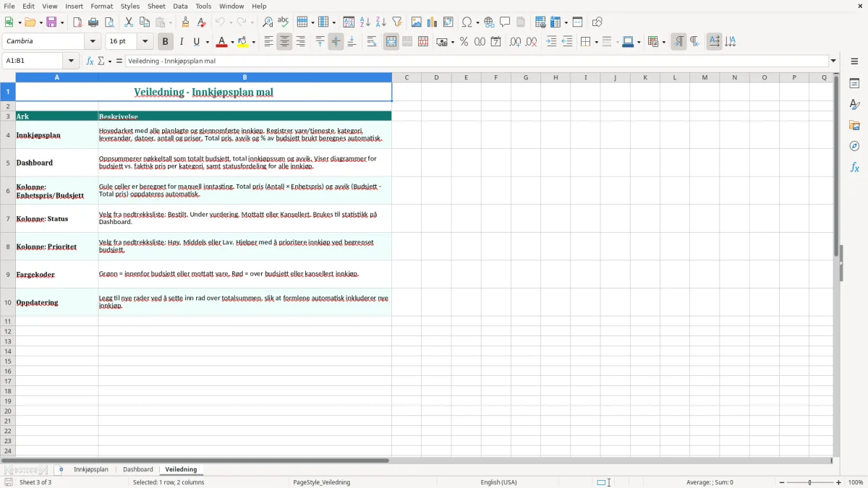This screenshot has height=488, width=868.
Task: Apply the yellow background highlight color
Action: [243, 42]
